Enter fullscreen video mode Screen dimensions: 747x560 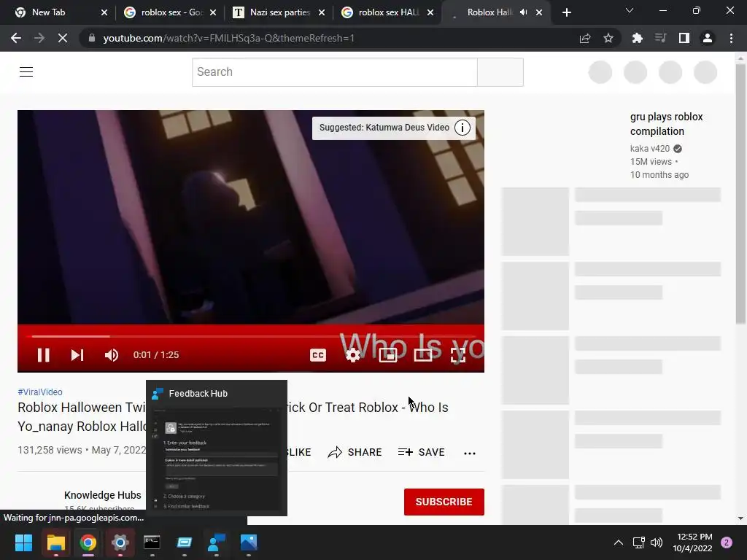pyautogui.click(x=458, y=355)
